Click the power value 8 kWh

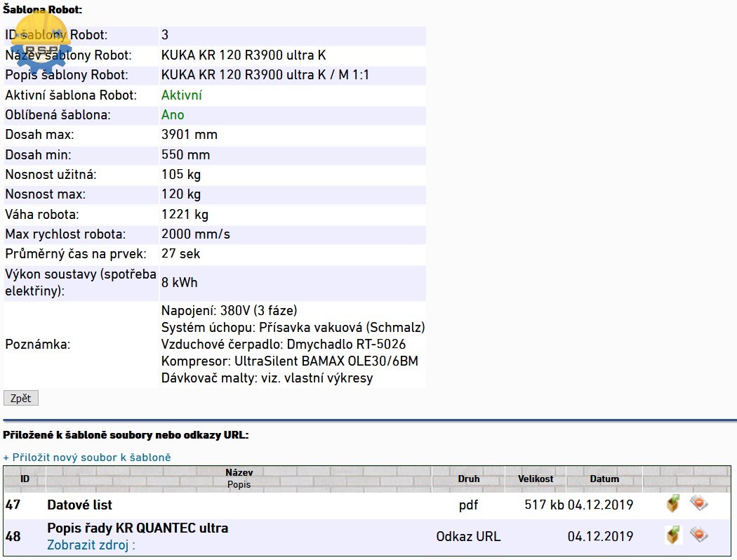[x=180, y=283]
